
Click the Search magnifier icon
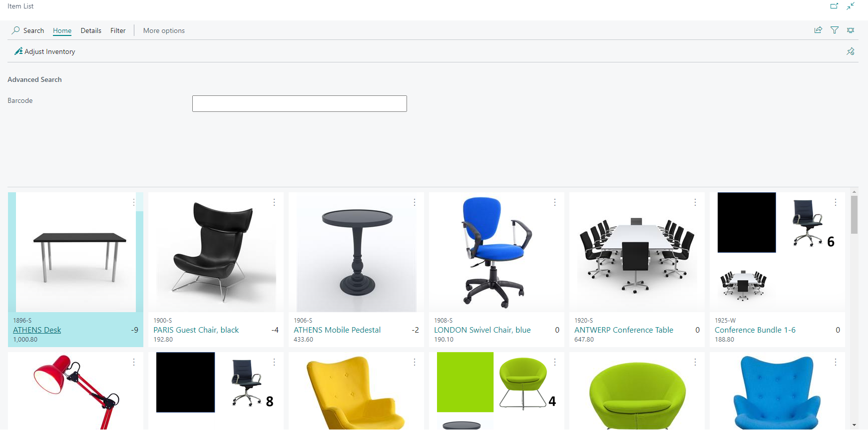click(x=16, y=30)
